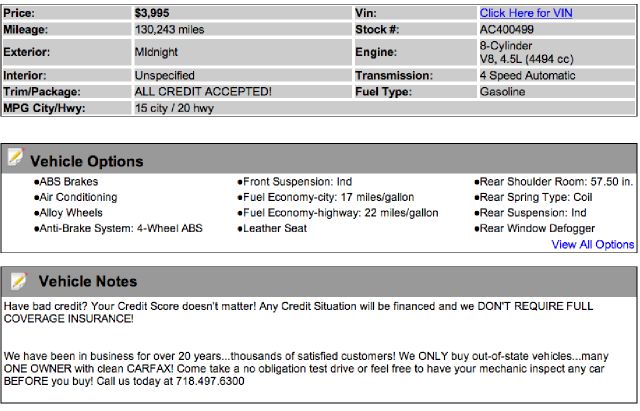640x411 pixels.
Task: Click the Vehicle Notes notepad icon
Action: coord(15,278)
